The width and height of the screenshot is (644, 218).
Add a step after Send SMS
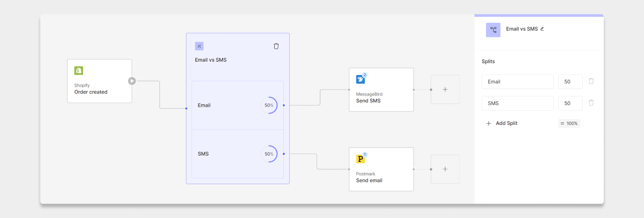point(445,89)
